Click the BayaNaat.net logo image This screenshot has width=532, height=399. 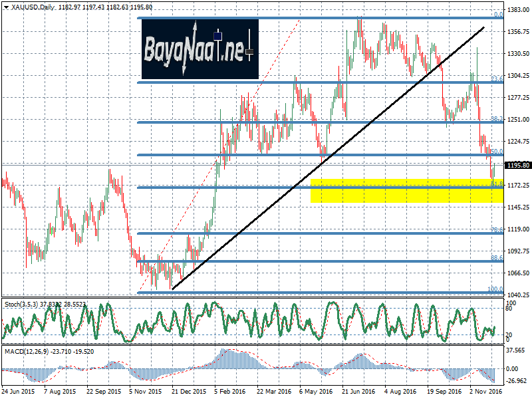(199, 49)
